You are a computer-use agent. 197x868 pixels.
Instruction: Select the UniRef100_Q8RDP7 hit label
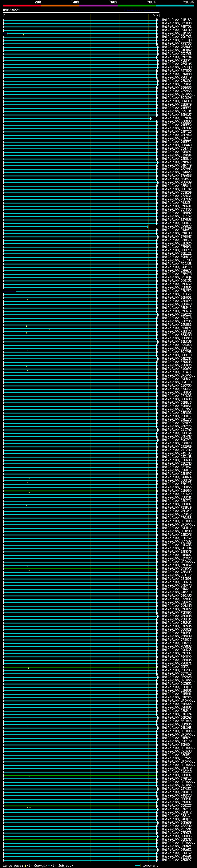coord(176,860)
